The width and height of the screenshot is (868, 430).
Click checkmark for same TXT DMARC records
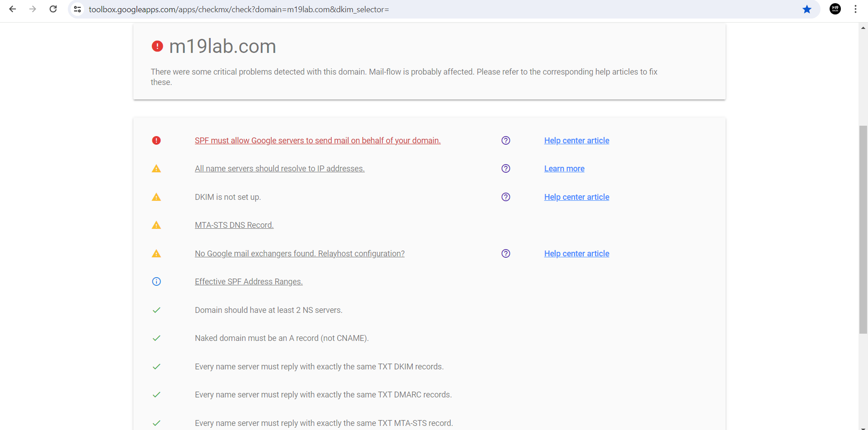[x=156, y=395]
